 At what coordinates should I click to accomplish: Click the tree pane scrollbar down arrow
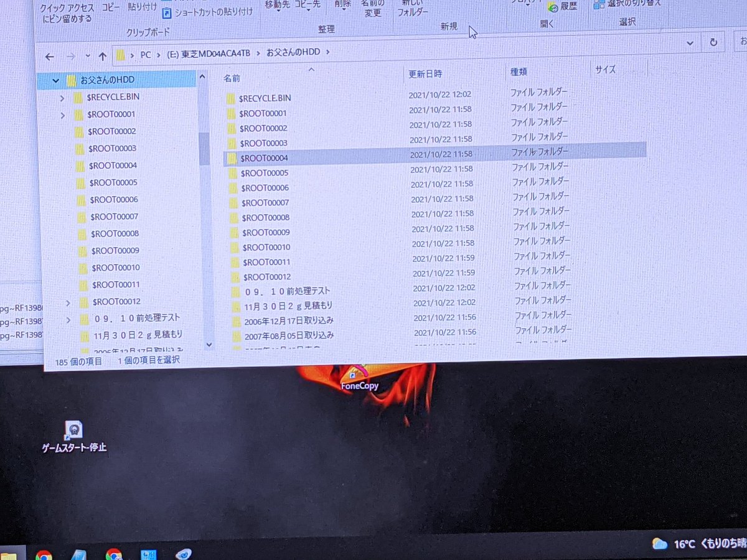coord(209,345)
